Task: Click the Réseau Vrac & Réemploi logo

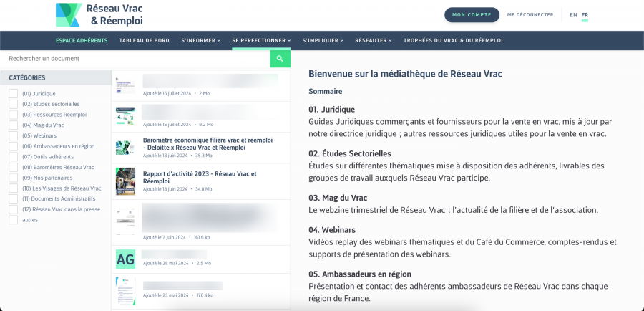Action: pos(99,15)
